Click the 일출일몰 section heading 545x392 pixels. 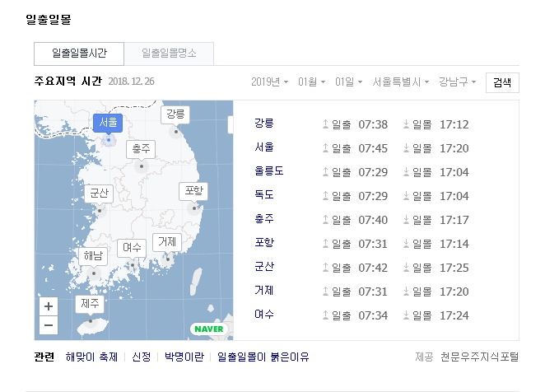(49, 20)
